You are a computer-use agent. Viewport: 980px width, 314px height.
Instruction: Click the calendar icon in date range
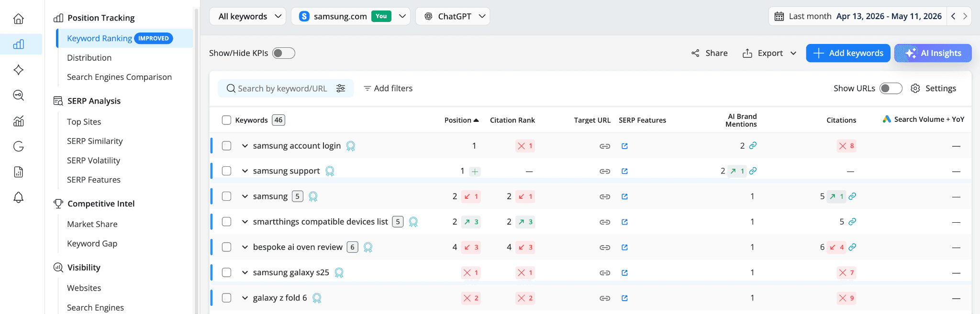[779, 16]
